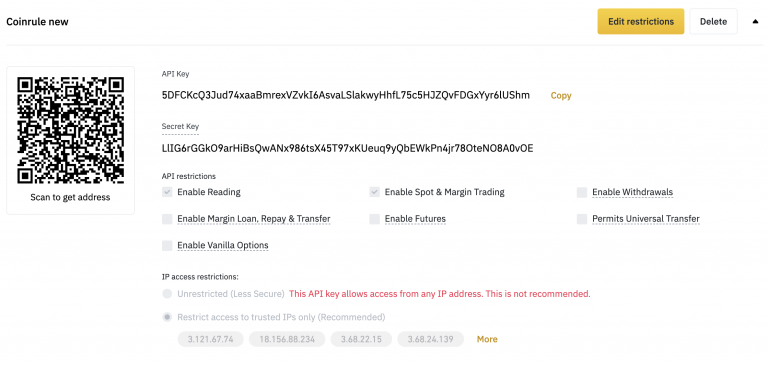Check Enable Margin Loan, Repay & Transfer

click(168, 219)
